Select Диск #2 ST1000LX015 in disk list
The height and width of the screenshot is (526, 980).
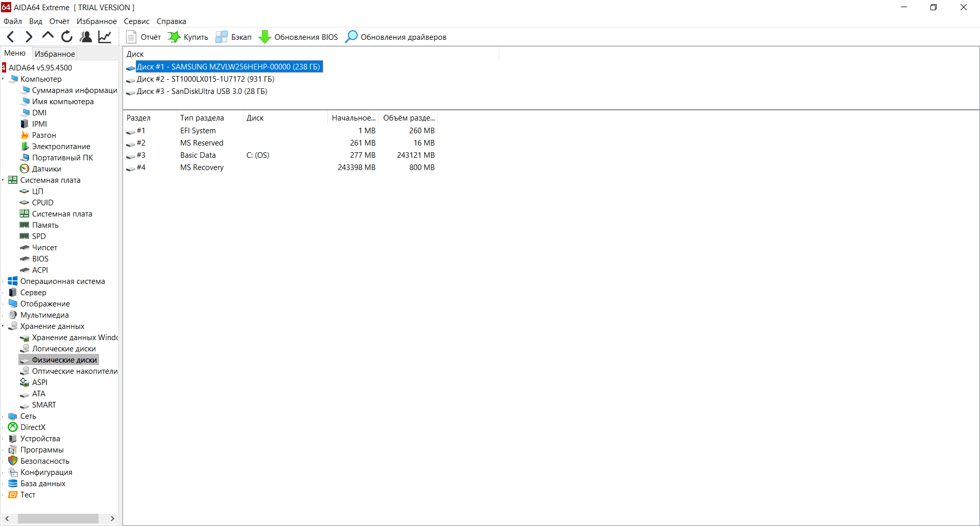pos(205,79)
